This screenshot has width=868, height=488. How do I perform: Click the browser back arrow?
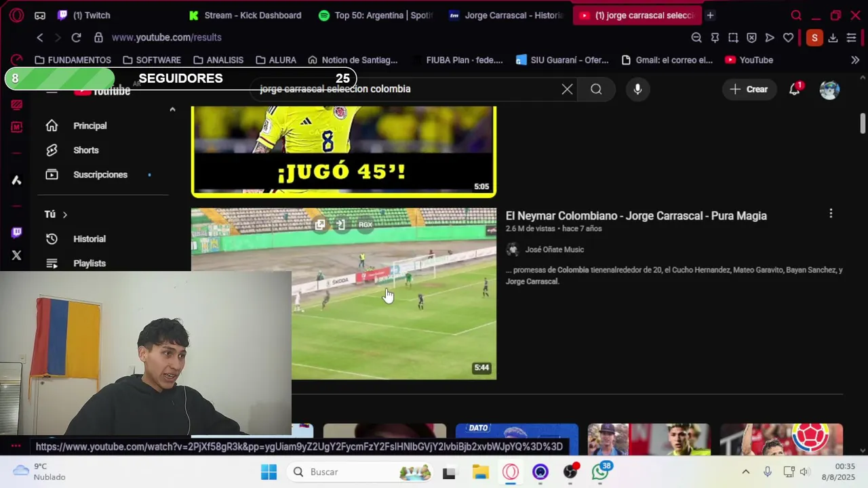40,37
